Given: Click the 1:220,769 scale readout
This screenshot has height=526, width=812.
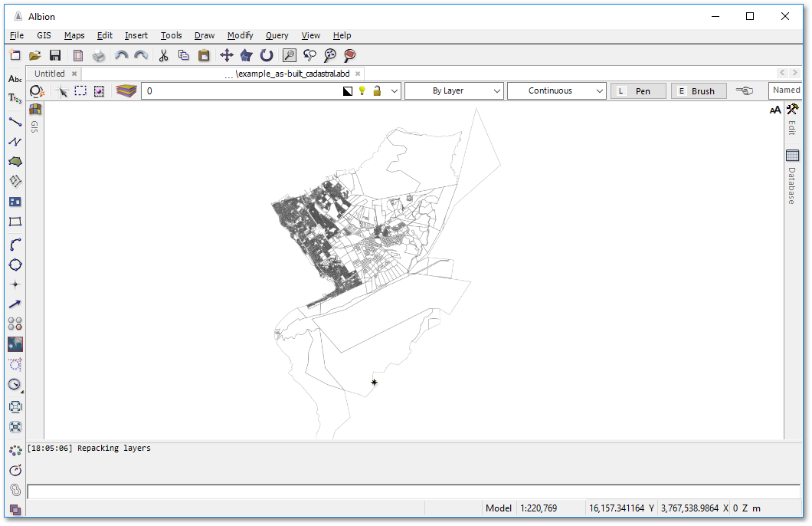Looking at the screenshot, I should [x=539, y=508].
